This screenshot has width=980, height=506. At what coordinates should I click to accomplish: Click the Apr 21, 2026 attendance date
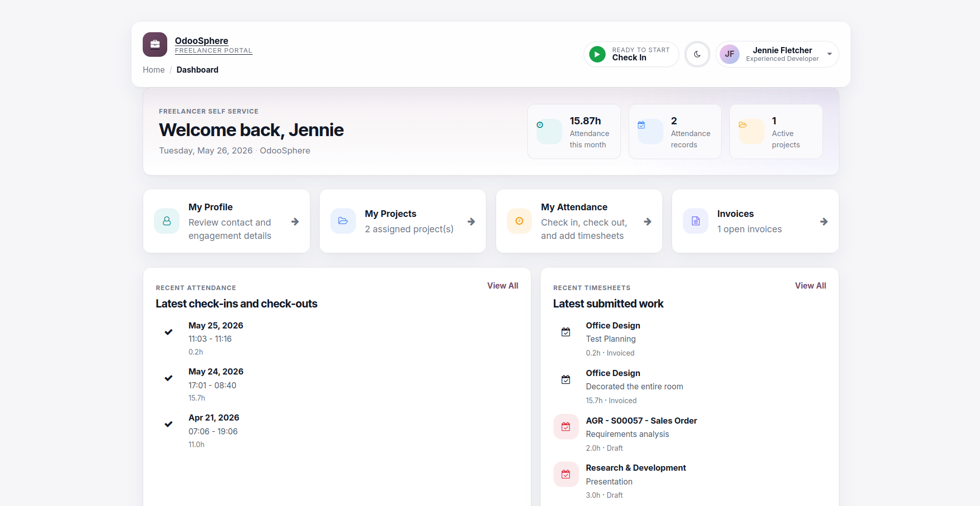(214, 418)
